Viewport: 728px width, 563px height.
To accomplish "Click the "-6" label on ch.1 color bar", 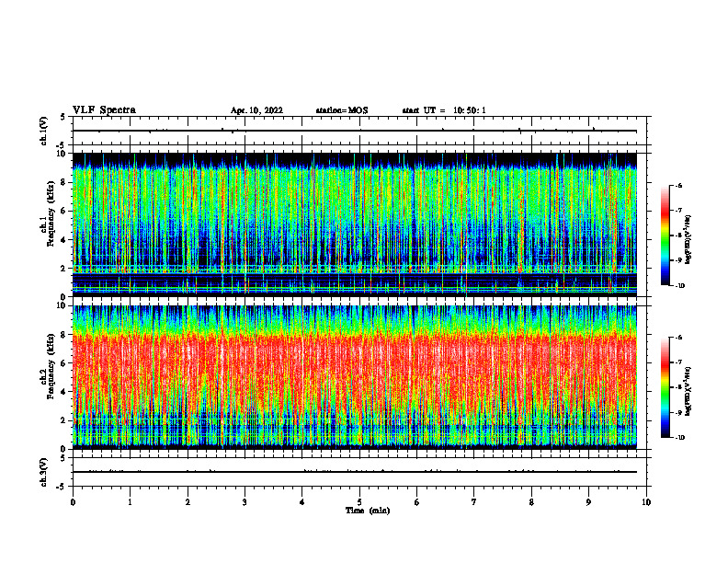I will point(678,185).
